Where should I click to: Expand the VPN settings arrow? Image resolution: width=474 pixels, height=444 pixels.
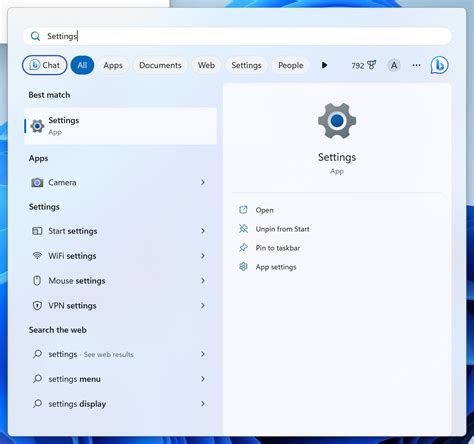[203, 305]
